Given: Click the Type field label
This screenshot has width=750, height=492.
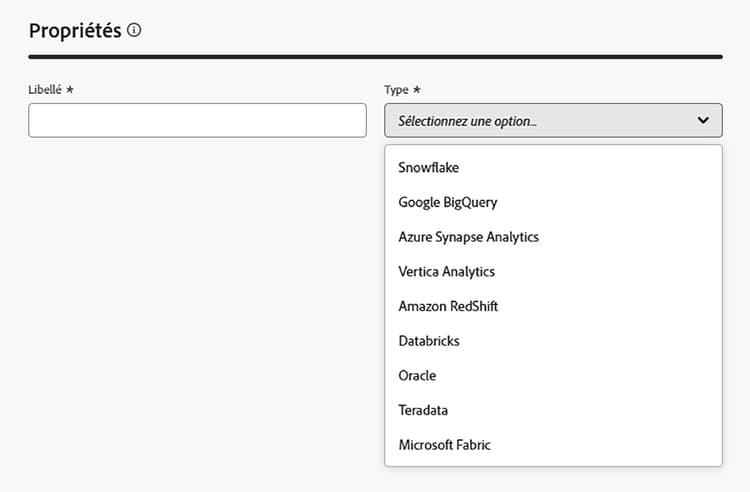Looking at the screenshot, I should (396, 90).
